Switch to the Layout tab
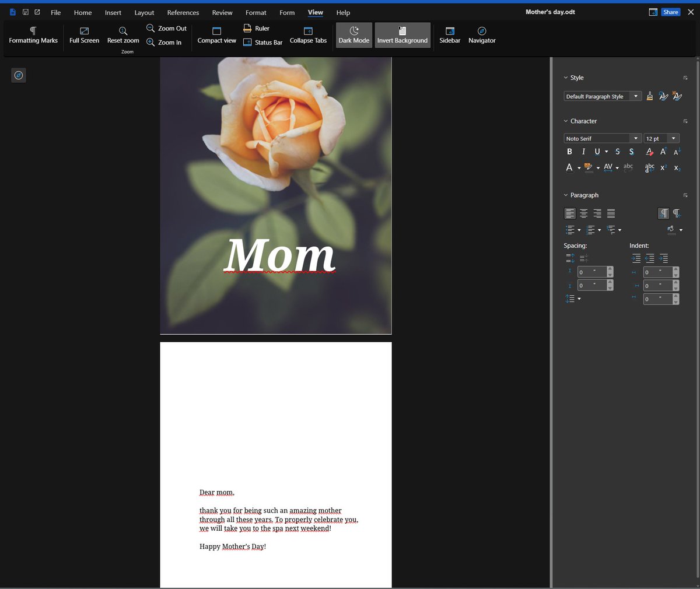The height and width of the screenshot is (589, 700). coord(144,12)
